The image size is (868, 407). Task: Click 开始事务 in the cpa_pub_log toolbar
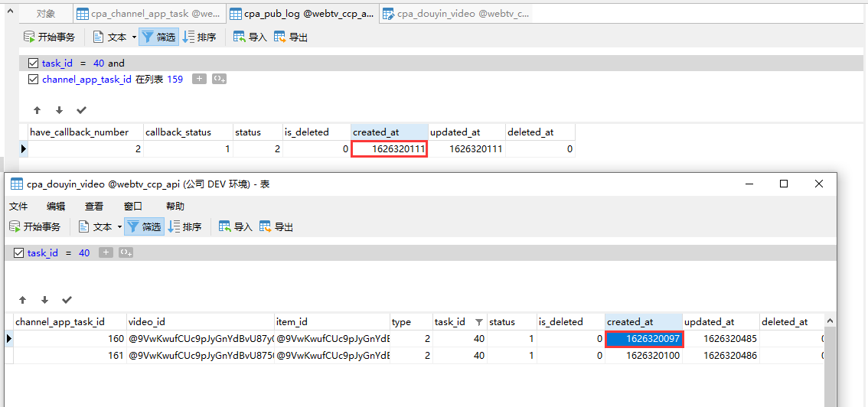coord(49,37)
